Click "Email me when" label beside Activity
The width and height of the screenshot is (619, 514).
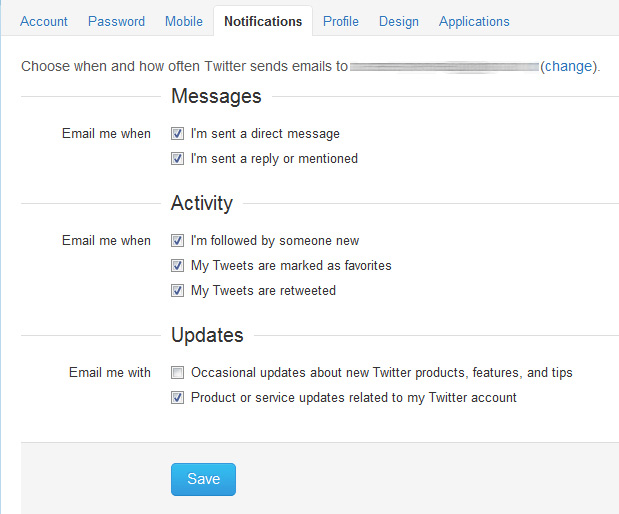click(x=106, y=240)
